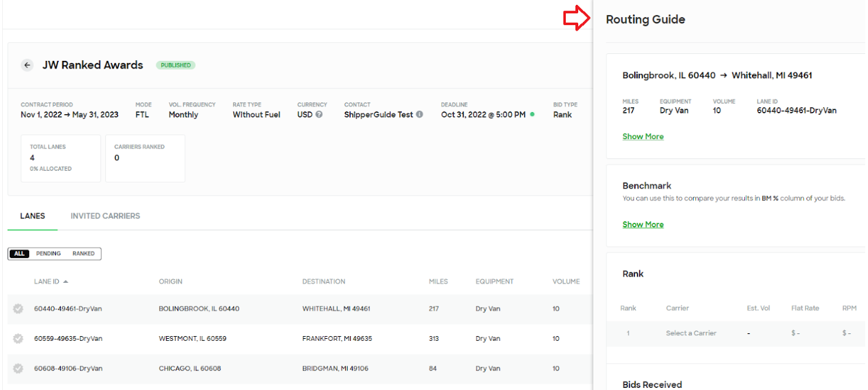The image size is (868, 390).
Task: Filter lanes by RANKED
Action: tap(84, 254)
